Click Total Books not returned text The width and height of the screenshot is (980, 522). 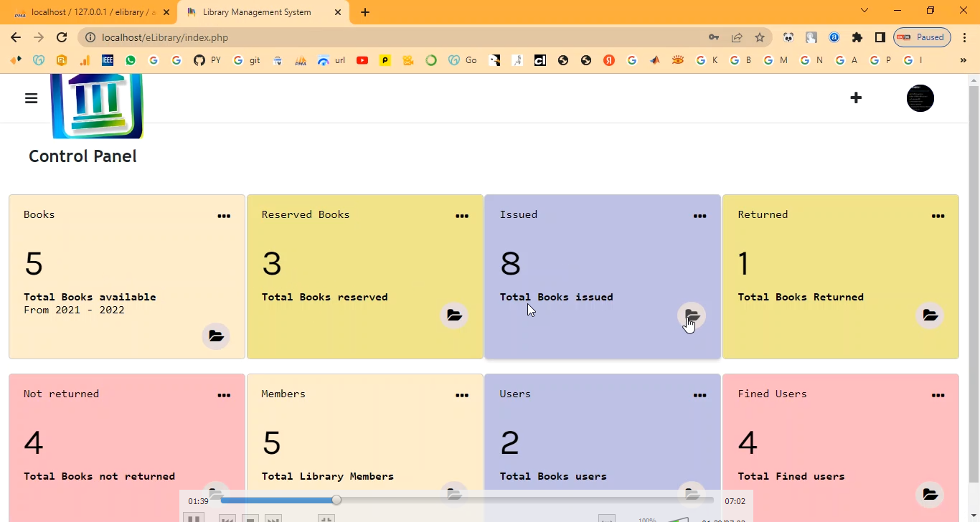click(99, 476)
